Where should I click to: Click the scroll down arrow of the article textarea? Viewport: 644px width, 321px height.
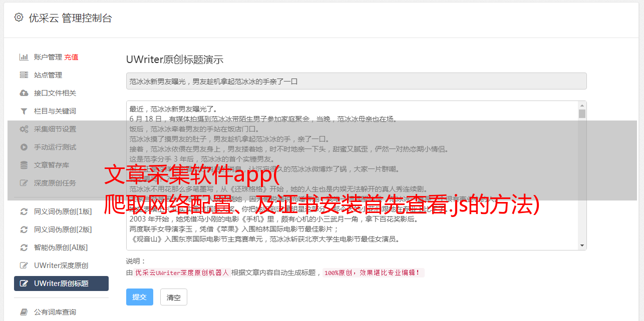point(582,245)
